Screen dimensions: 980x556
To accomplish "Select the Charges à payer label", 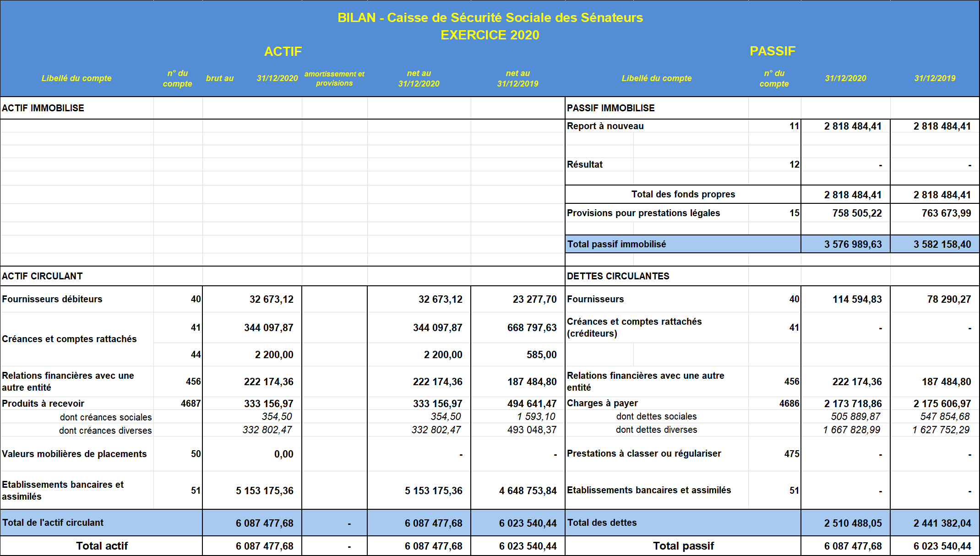I will pyautogui.click(x=602, y=403).
